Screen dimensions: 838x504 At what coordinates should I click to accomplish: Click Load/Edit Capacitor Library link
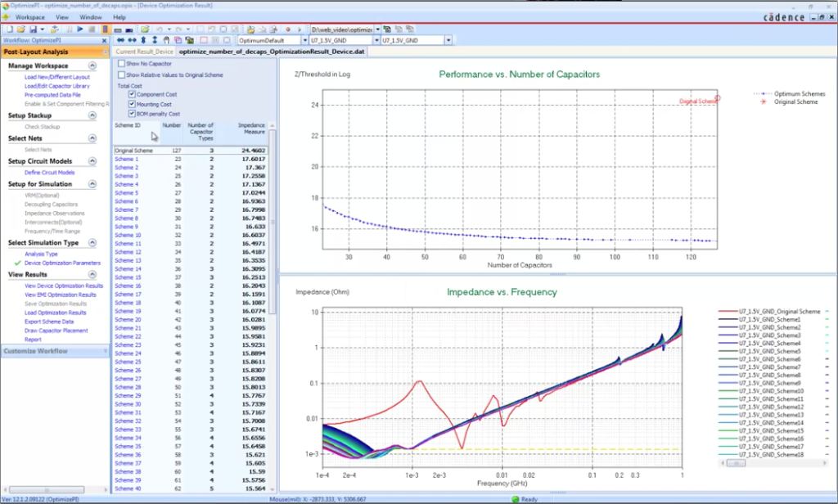click(57, 86)
